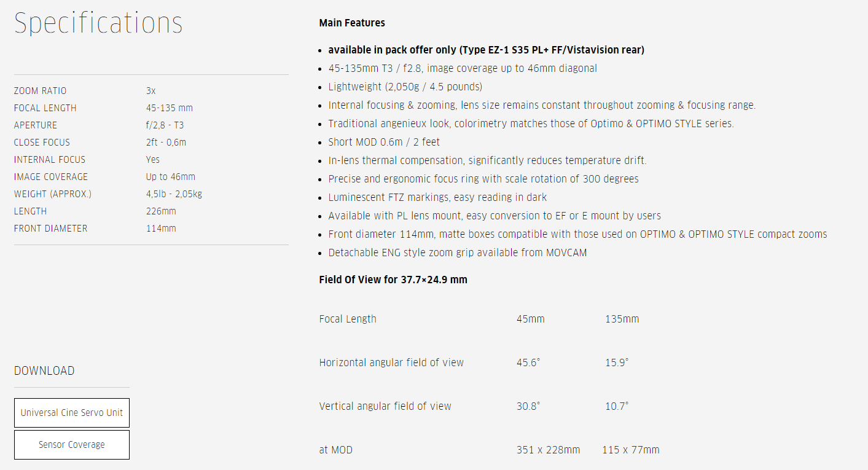The width and height of the screenshot is (868, 470).
Task: Select the Vertical angular field of view row label
Action: 385,406
